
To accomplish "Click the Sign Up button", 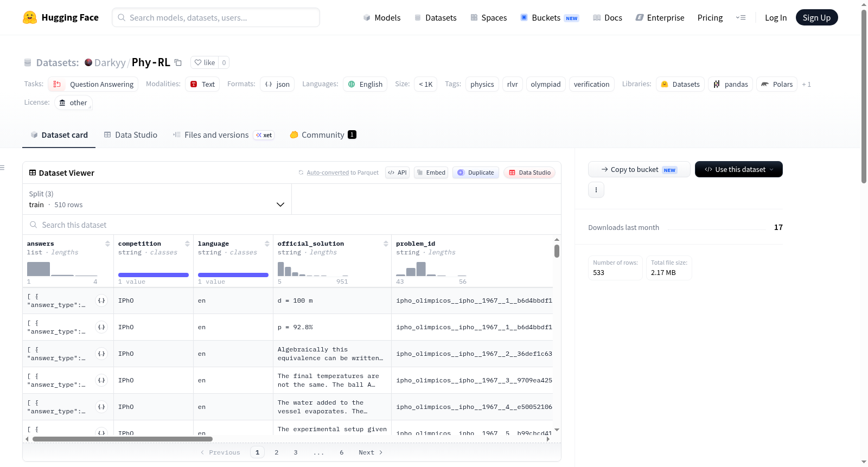I will (816, 17).
